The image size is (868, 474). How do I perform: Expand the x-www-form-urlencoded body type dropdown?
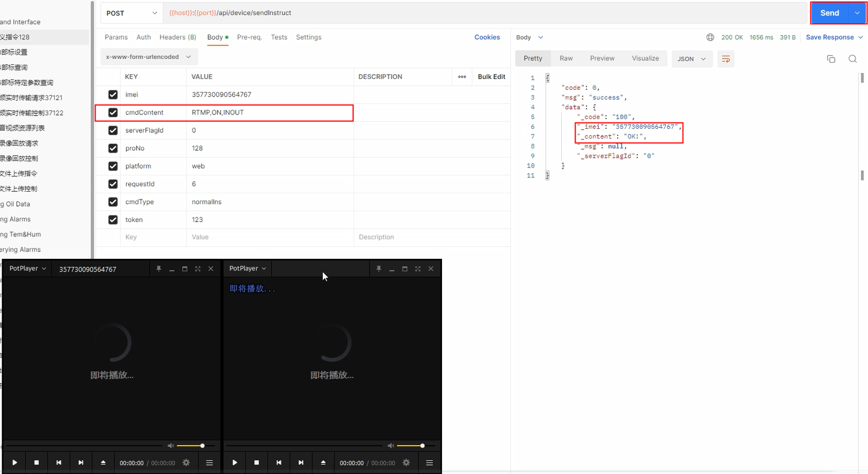(x=149, y=57)
